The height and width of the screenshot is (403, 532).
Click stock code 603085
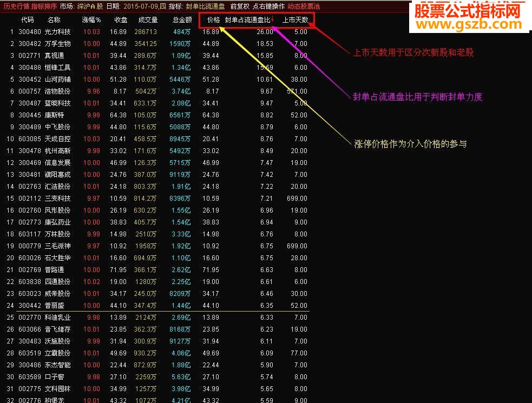(x=30, y=138)
